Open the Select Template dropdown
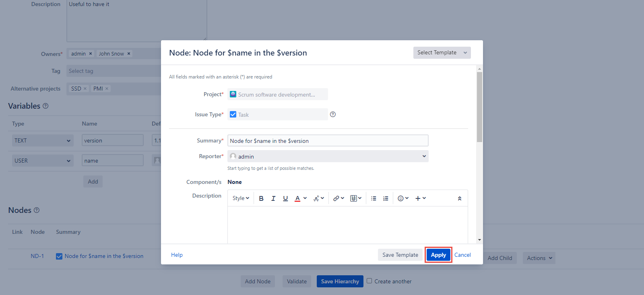The height and width of the screenshot is (295, 644). (x=442, y=53)
